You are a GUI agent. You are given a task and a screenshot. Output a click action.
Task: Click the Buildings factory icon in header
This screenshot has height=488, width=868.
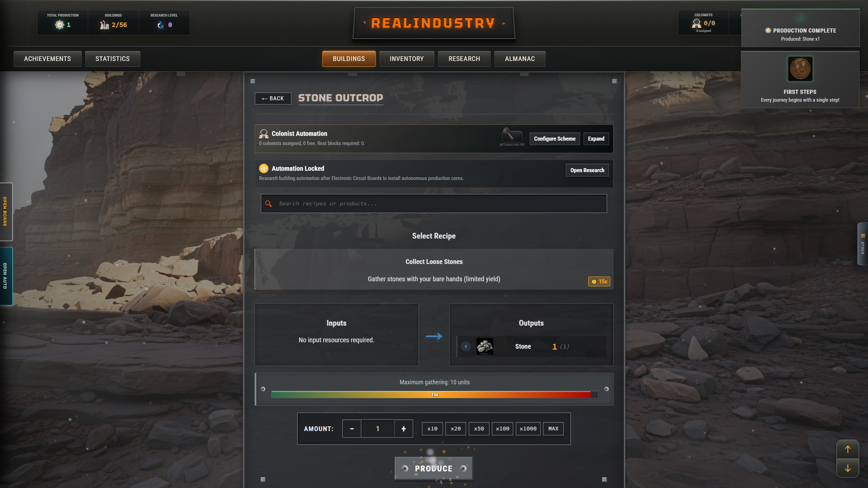tap(104, 25)
